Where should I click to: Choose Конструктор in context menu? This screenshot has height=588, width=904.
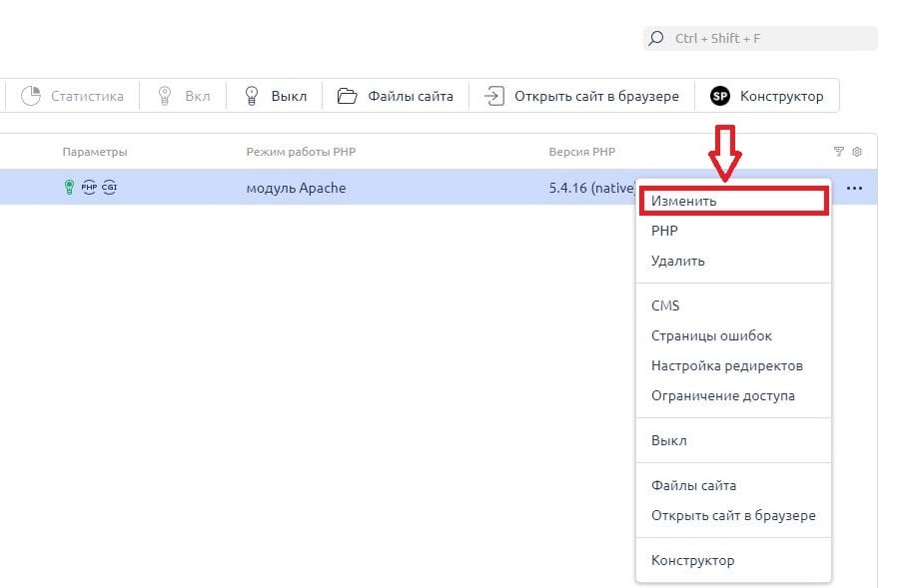[733, 560]
